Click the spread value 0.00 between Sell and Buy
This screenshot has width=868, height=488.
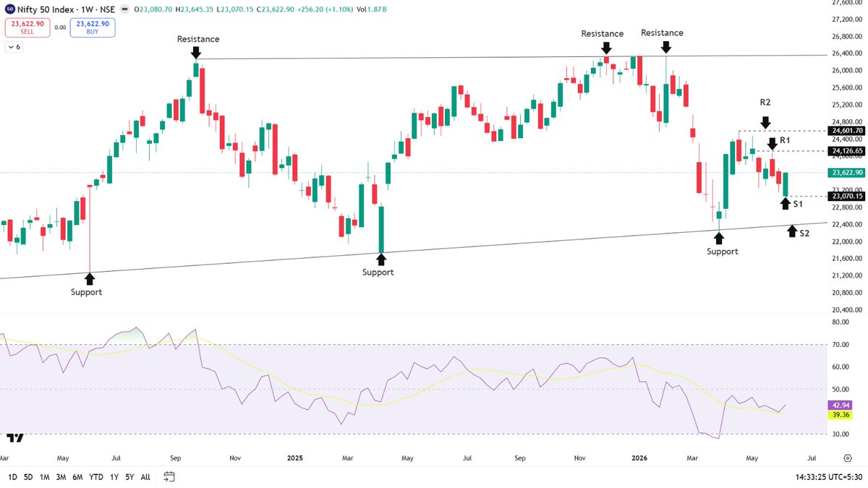(59, 27)
